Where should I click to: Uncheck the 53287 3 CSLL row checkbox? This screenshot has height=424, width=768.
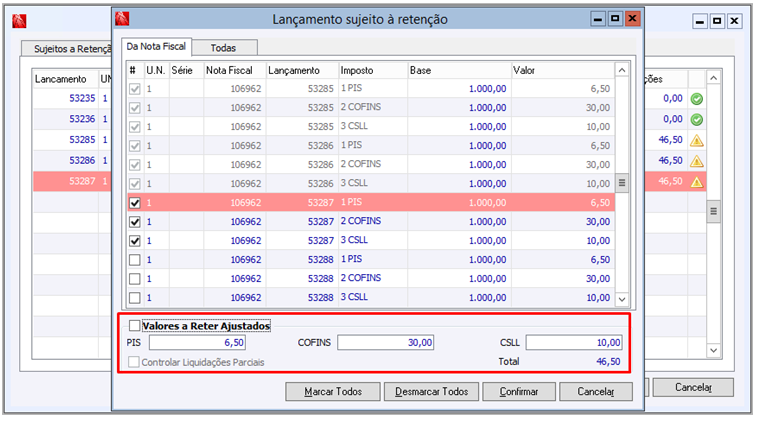click(135, 241)
